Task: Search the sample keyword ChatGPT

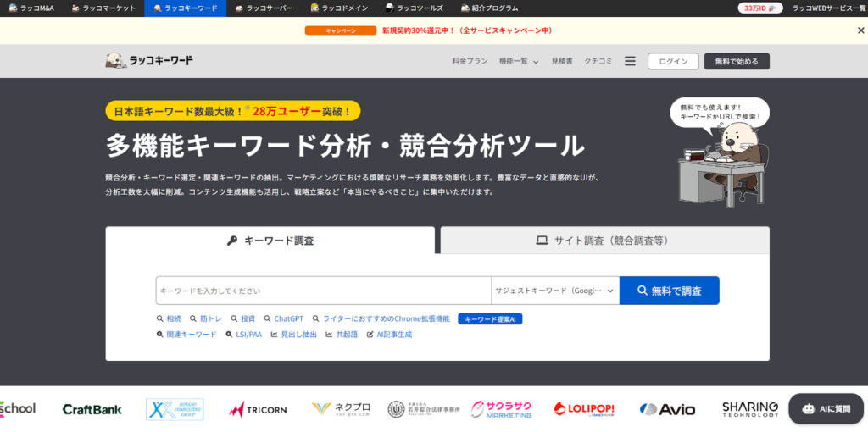Action: coord(284,319)
